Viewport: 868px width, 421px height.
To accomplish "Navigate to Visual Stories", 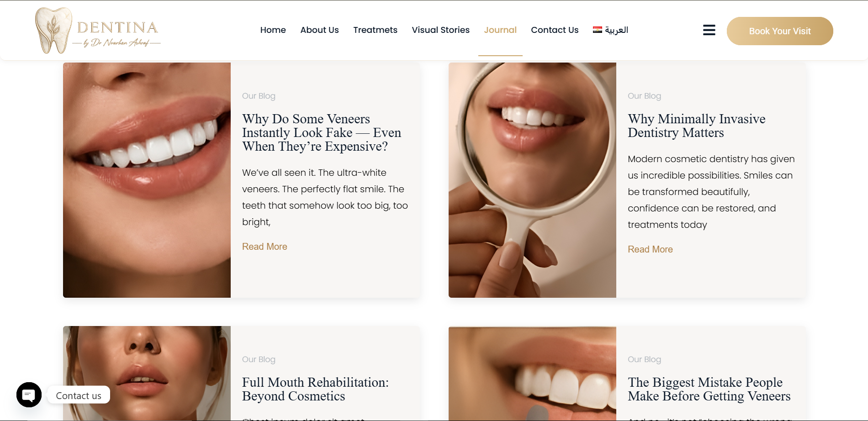I will 441,30.
